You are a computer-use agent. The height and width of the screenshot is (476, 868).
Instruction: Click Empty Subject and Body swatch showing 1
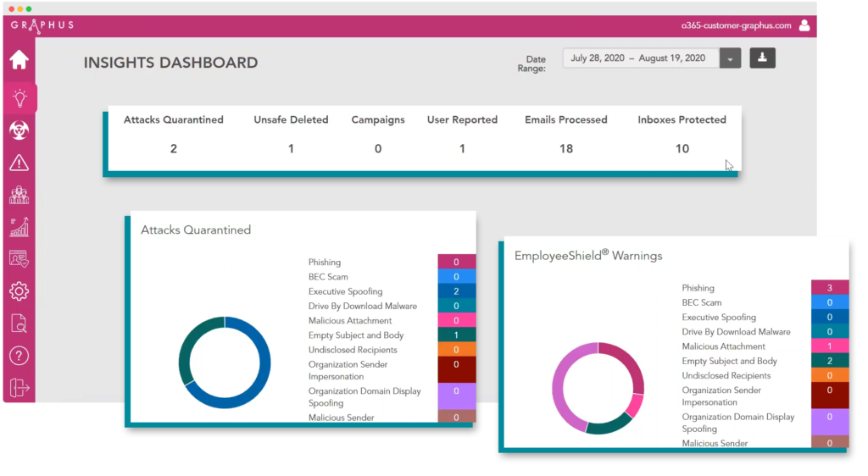point(457,335)
